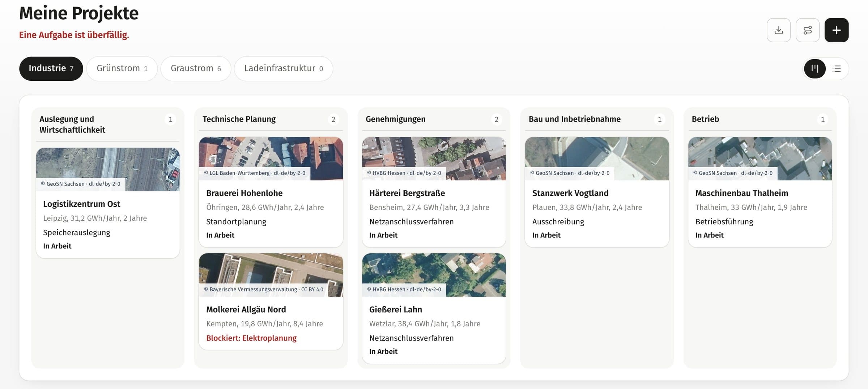Click the '© LGL Baden-Württemberg' attribution label
Image resolution: width=868 pixels, height=389 pixels.
tap(255, 173)
